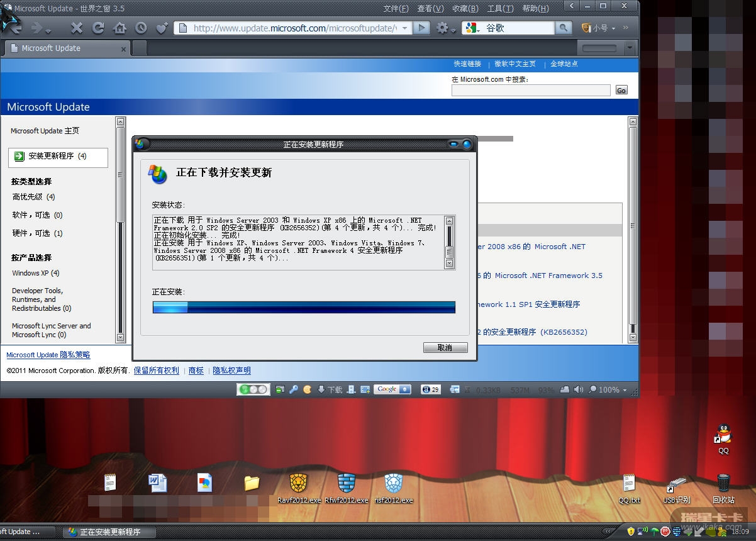Click the Go arrow beside the address bar
This screenshot has height=541, width=756.
click(x=421, y=28)
